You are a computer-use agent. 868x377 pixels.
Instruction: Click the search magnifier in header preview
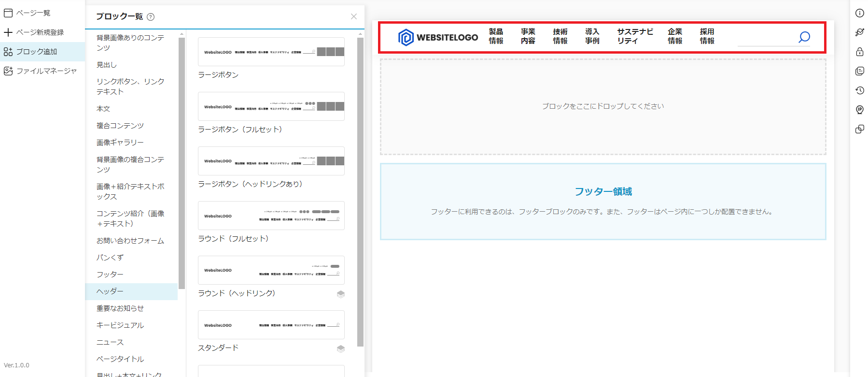[804, 37]
